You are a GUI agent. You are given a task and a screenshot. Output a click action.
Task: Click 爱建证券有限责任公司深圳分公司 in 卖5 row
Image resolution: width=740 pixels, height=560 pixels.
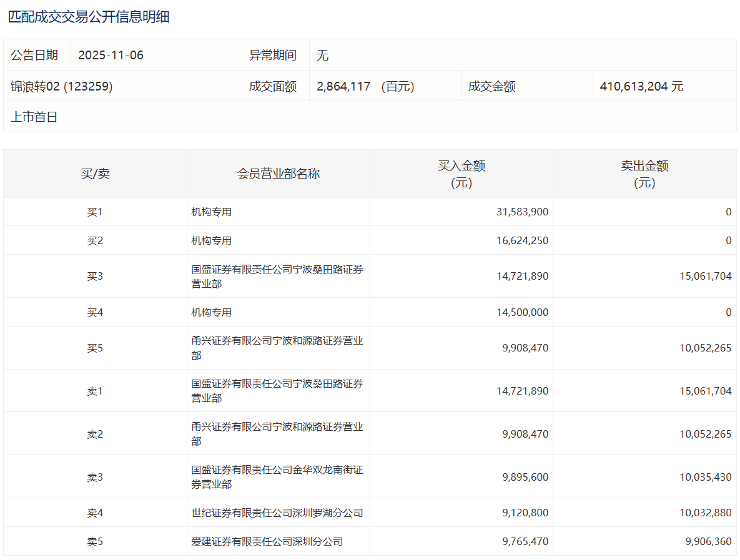[267, 541]
